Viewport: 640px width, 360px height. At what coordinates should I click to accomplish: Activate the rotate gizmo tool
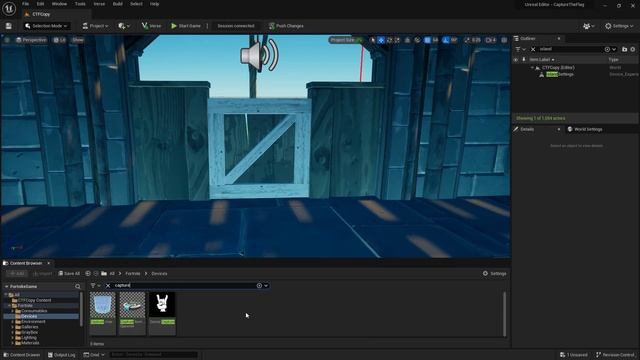click(x=389, y=40)
